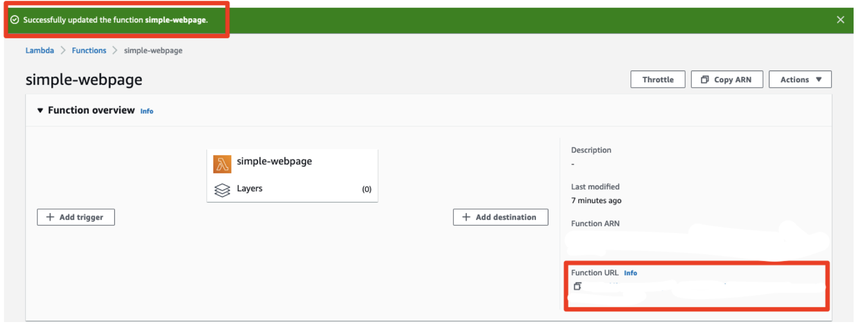Dismiss the green success notification banner

(840, 20)
